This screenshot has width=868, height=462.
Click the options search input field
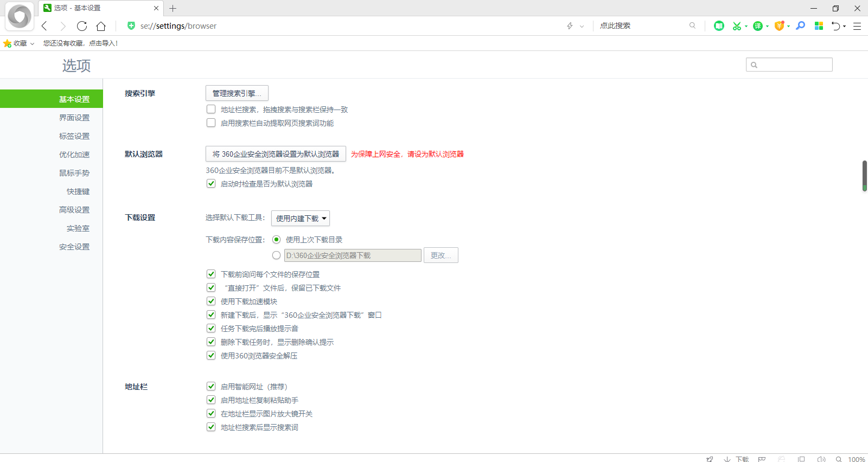[x=789, y=65]
